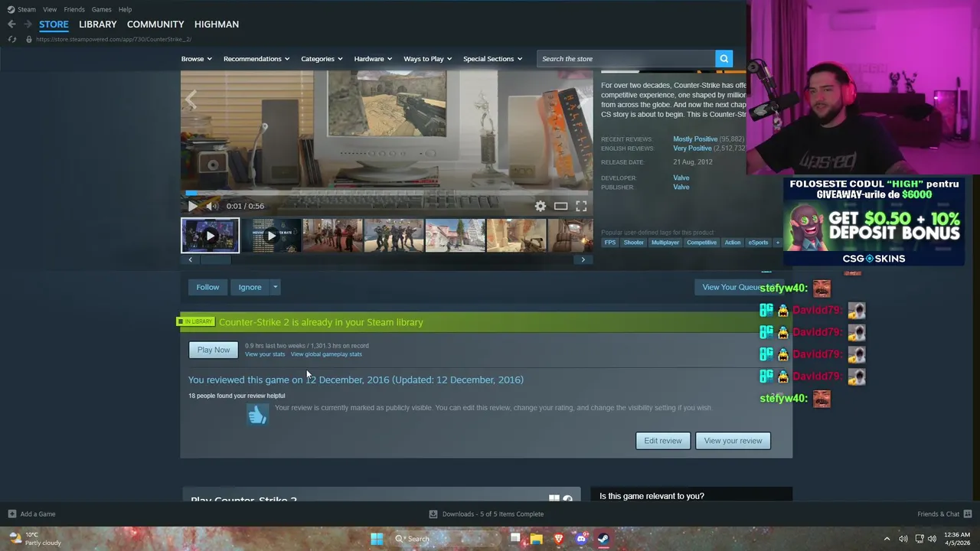Viewport: 980px width, 551px height.
Task: Seek in the video progress bar
Action: point(387,194)
